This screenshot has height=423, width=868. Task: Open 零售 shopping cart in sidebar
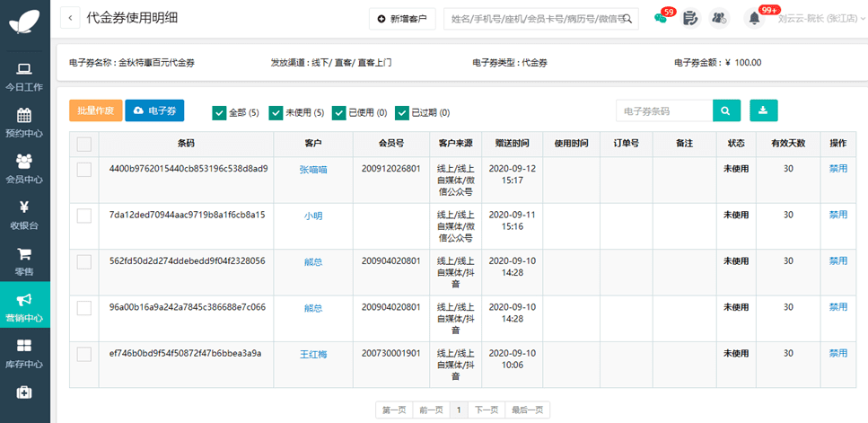24,260
